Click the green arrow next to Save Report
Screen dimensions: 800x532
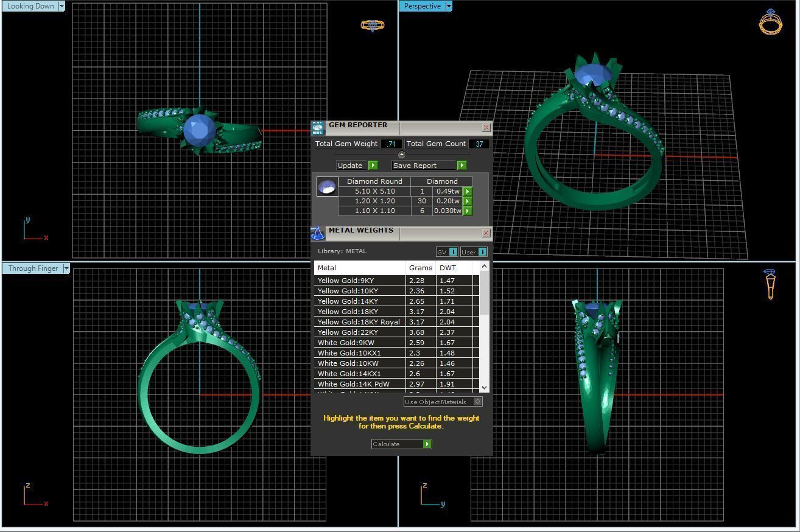(x=462, y=166)
